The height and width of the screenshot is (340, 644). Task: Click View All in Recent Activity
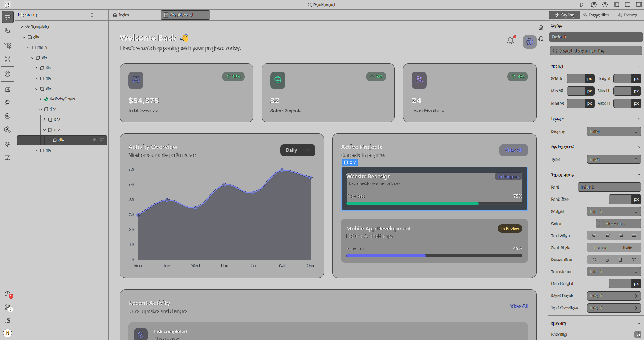(x=519, y=306)
